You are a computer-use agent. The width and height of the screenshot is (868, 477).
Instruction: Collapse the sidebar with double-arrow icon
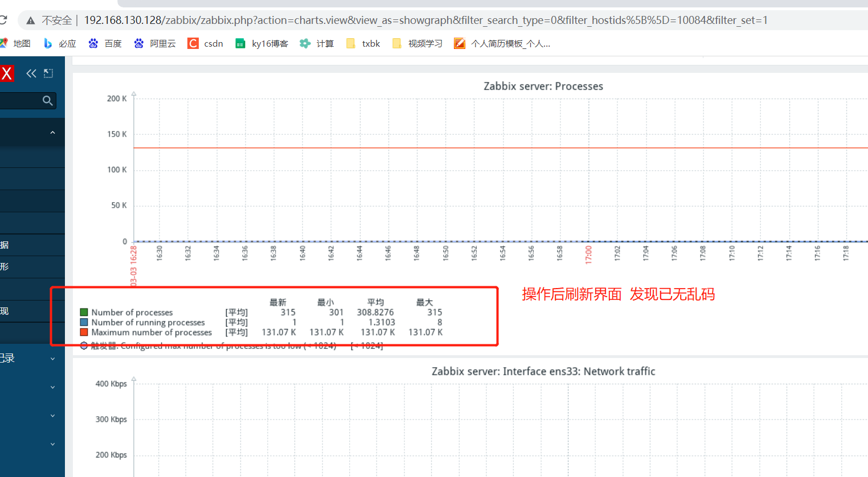point(31,73)
